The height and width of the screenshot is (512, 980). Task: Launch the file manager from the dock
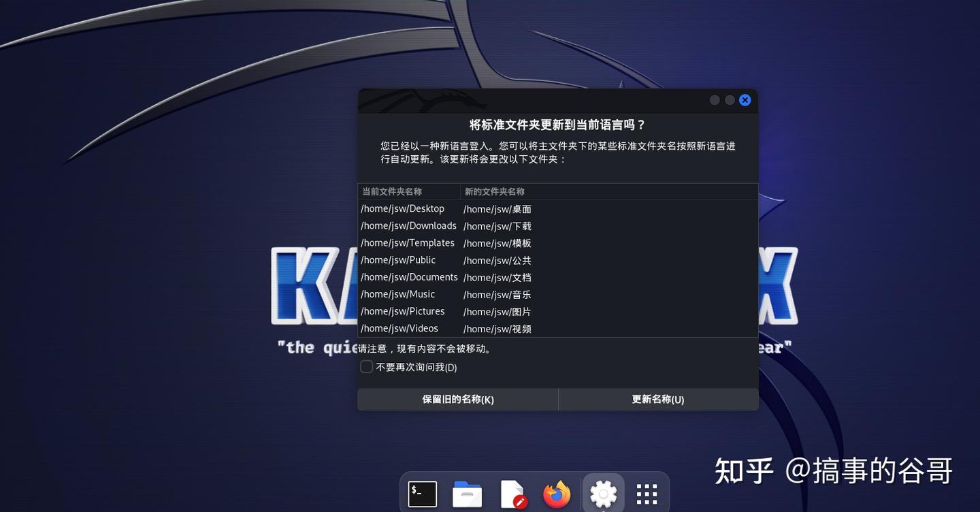pyautogui.click(x=467, y=493)
